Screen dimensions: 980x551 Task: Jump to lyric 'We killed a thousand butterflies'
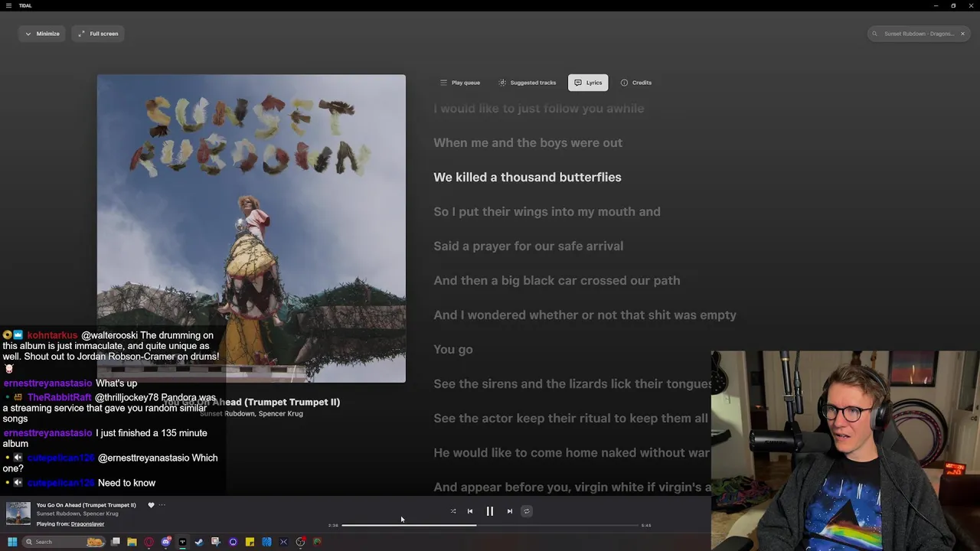[x=528, y=177]
